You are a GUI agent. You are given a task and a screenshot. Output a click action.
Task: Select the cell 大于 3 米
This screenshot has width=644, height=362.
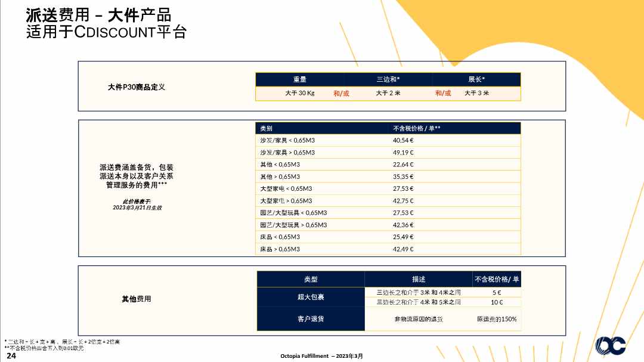point(477,93)
